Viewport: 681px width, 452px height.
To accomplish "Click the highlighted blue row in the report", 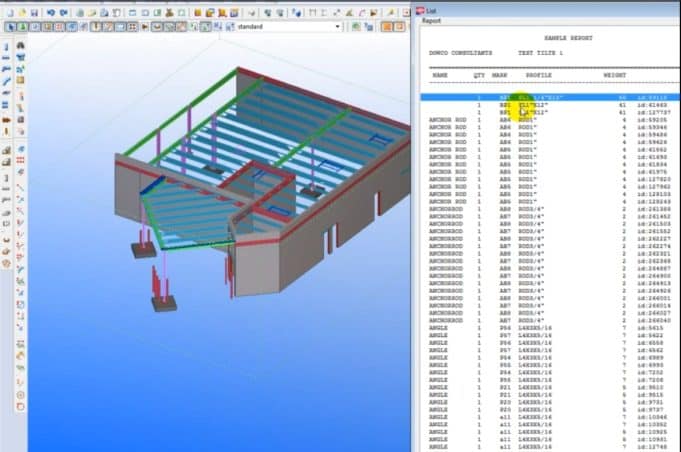I will [x=550, y=98].
